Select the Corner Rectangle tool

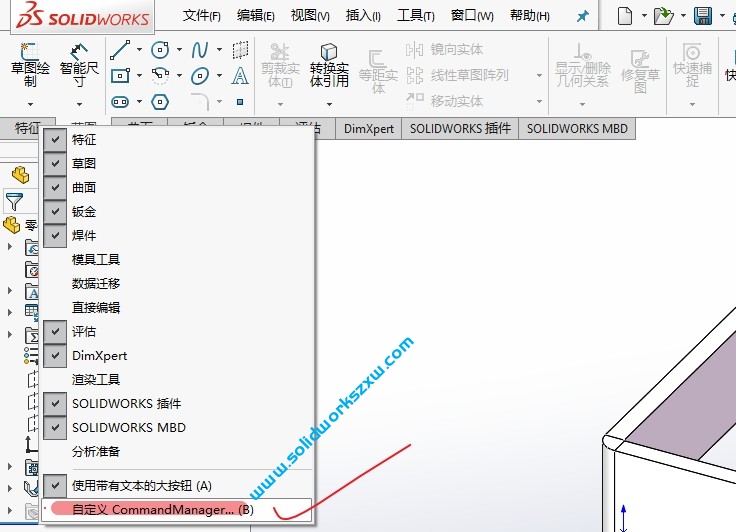coord(120,75)
